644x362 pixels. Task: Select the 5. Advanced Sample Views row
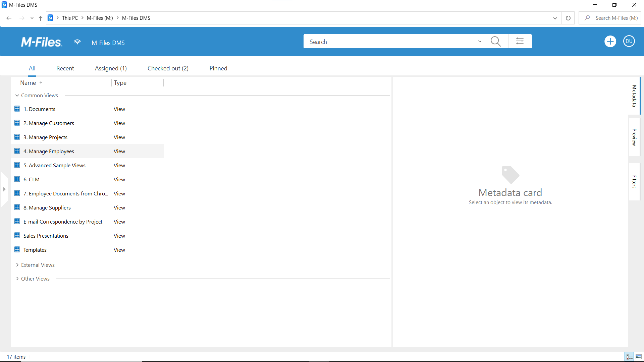pos(88,165)
